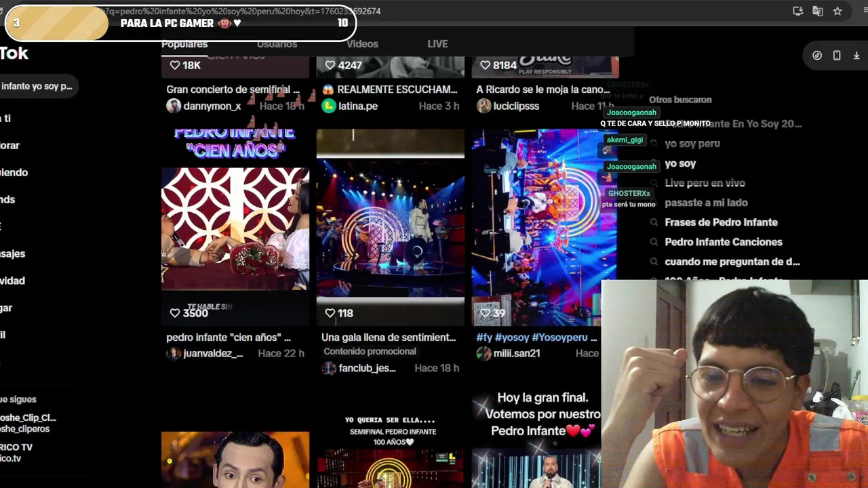Open username luciclipsss
Viewport: 868px width, 488px height.
click(x=516, y=106)
